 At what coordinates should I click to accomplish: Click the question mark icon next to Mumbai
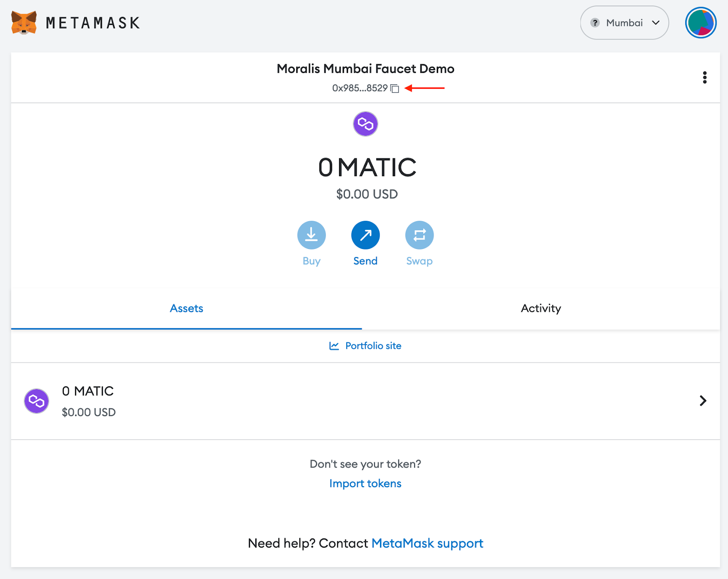pyautogui.click(x=595, y=23)
